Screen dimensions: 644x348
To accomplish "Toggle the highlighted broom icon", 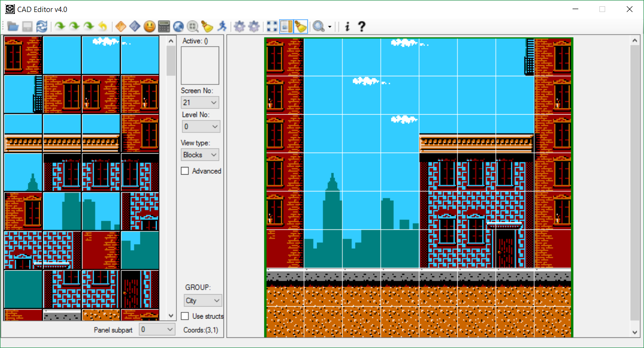I will point(301,26).
